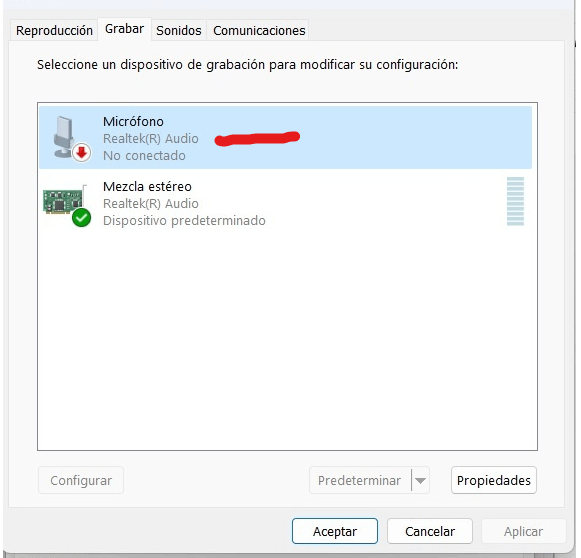
Task: Click the Aplicar button
Action: click(523, 531)
